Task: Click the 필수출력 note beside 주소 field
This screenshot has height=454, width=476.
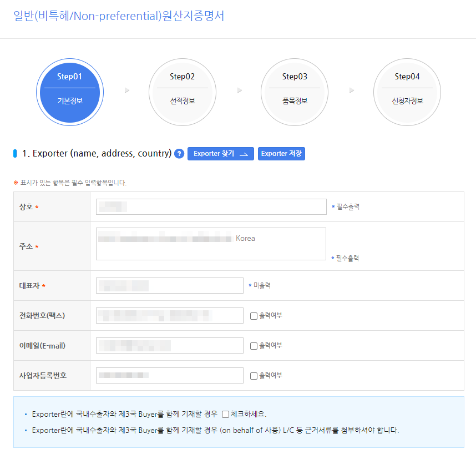Action: [x=345, y=259]
